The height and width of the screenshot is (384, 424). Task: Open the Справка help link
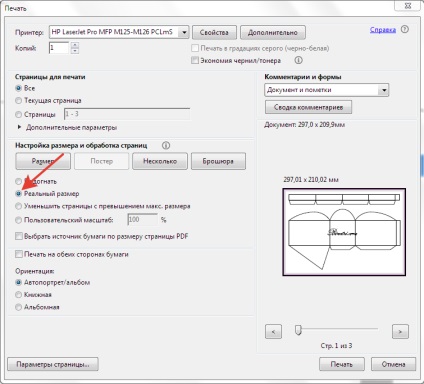click(383, 30)
